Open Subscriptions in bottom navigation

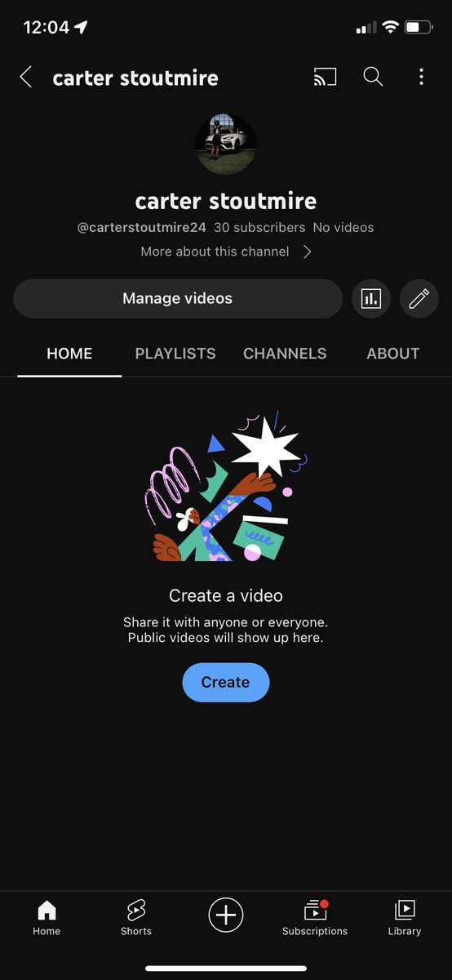[315, 918]
